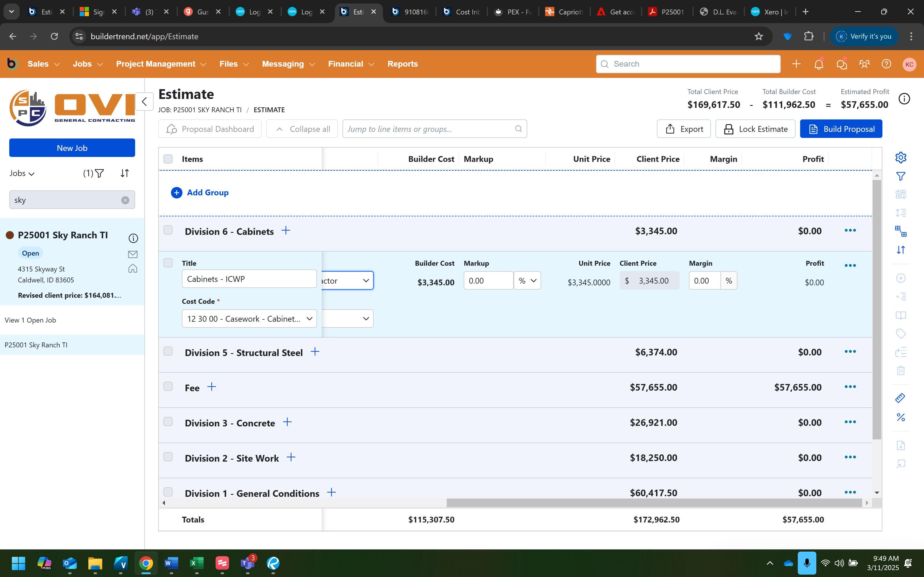The height and width of the screenshot is (577, 924).
Task: Add item to Division 5 - Structural Steel
Action: [x=315, y=351]
